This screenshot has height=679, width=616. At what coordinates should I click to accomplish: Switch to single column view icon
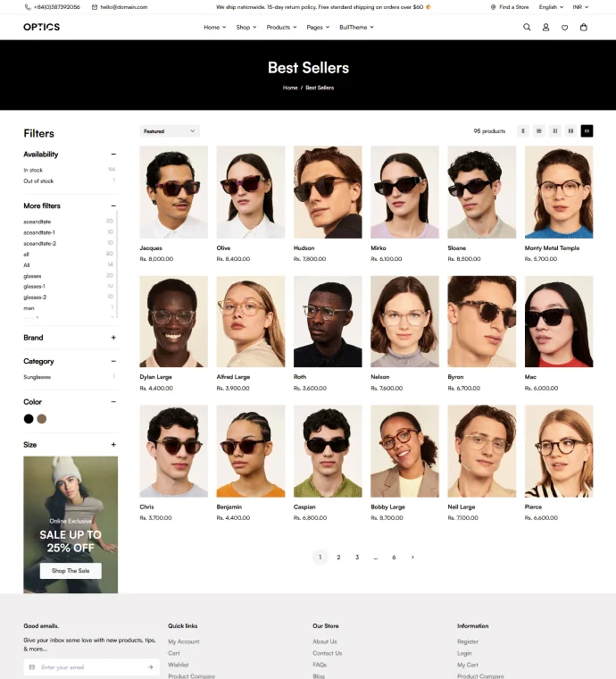pyautogui.click(x=523, y=130)
